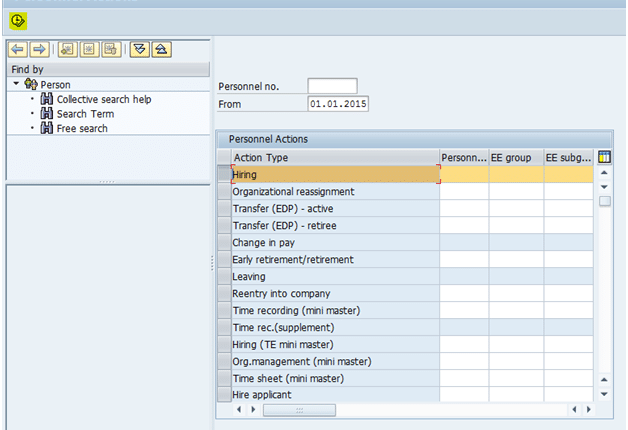628x430 pixels.
Task: Click the Action Type column header
Action: pyautogui.click(x=336, y=157)
